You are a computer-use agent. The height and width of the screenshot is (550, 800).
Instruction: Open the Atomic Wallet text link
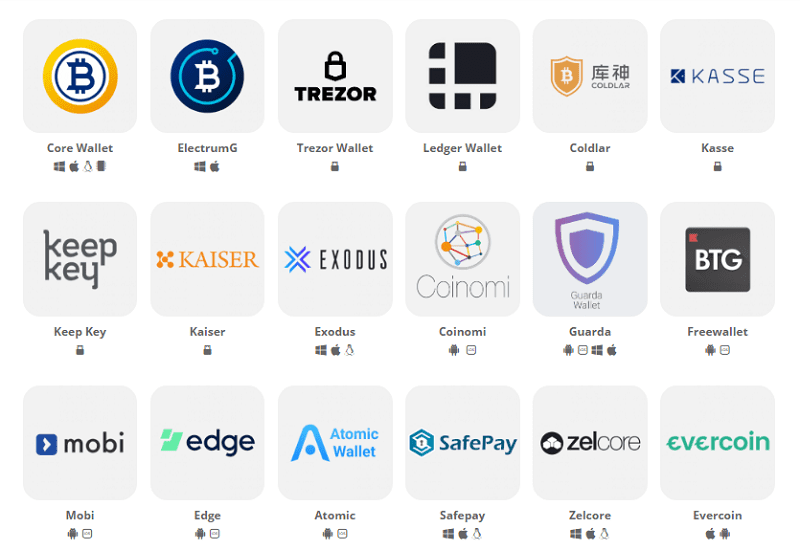pyautogui.click(x=335, y=515)
